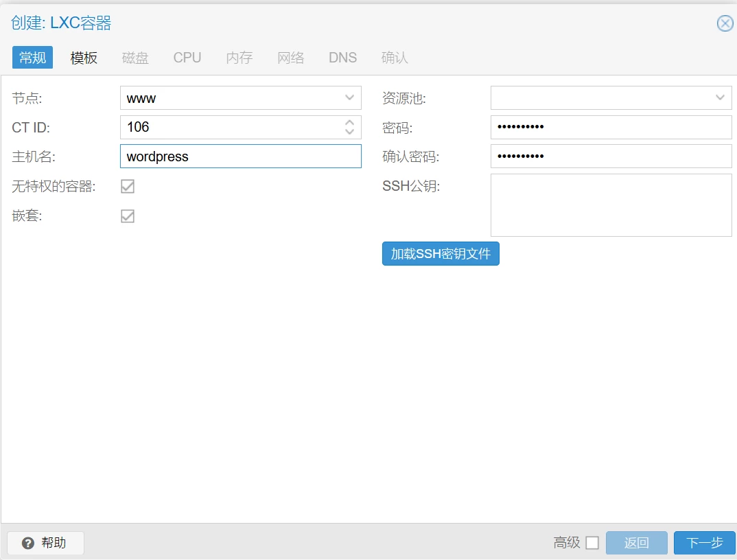Click the 返回 back button
The width and height of the screenshot is (737, 560).
[636, 543]
